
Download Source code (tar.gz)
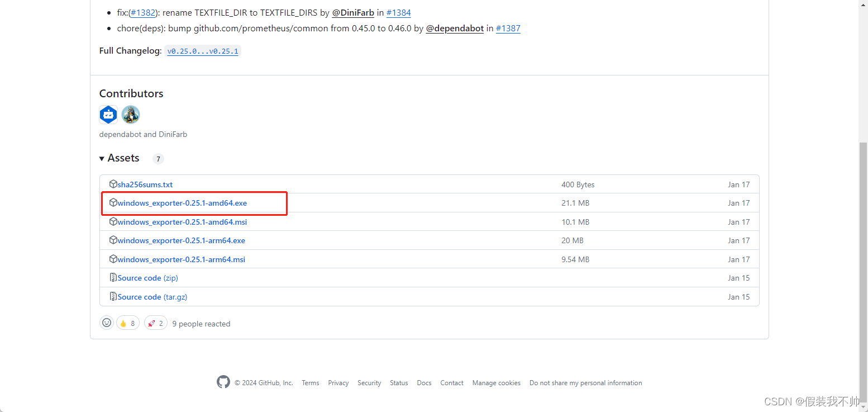point(152,297)
